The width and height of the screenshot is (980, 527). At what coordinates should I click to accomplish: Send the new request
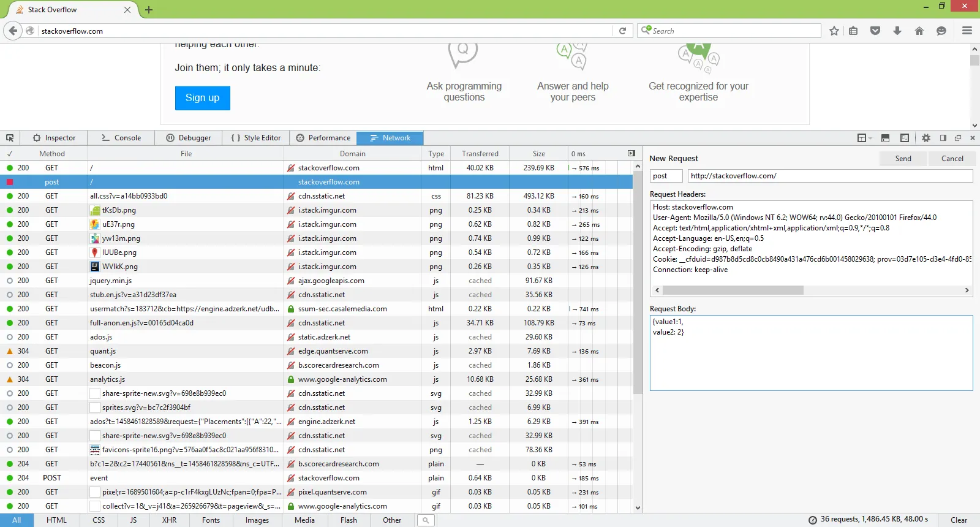tap(903, 159)
